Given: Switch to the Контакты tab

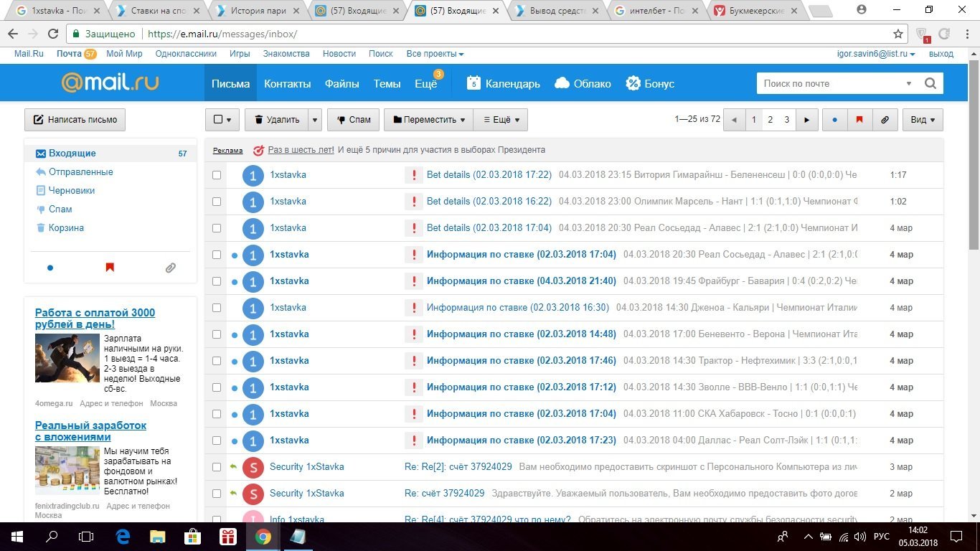Looking at the screenshot, I should coord(287,83).
